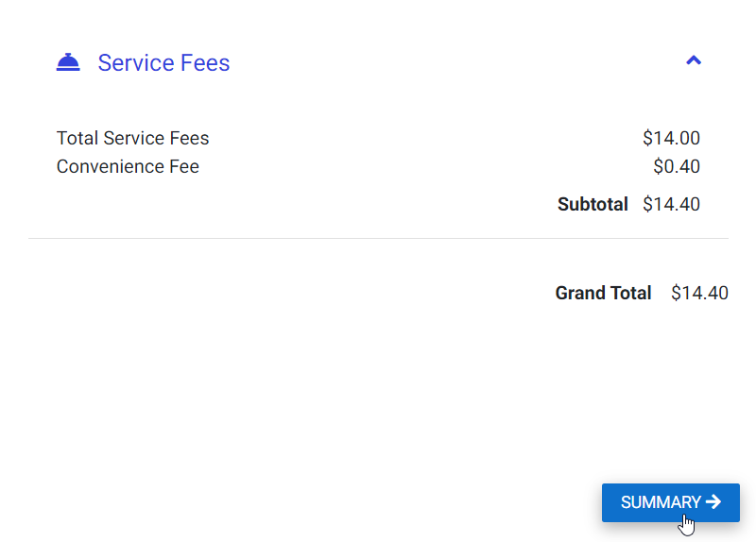Open the Summary page button
This screenshot has width=756, height=542.
point(670,502)
